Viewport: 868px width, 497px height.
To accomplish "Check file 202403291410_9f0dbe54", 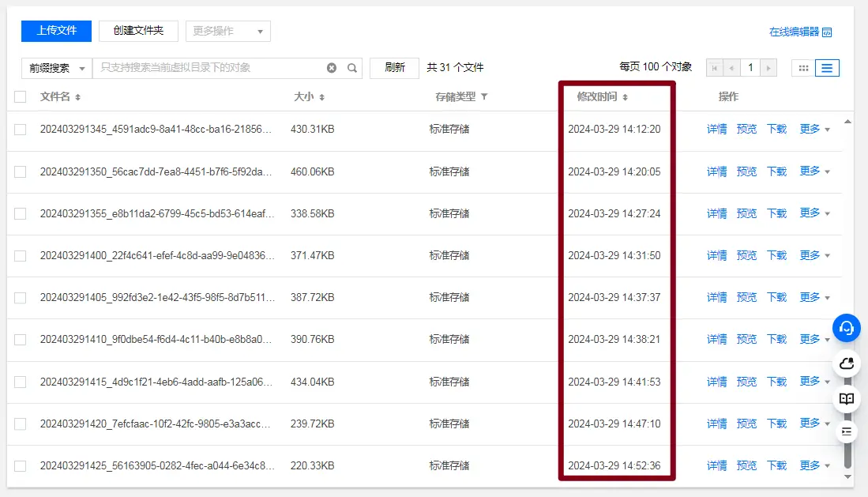I will tap(21, 340).
